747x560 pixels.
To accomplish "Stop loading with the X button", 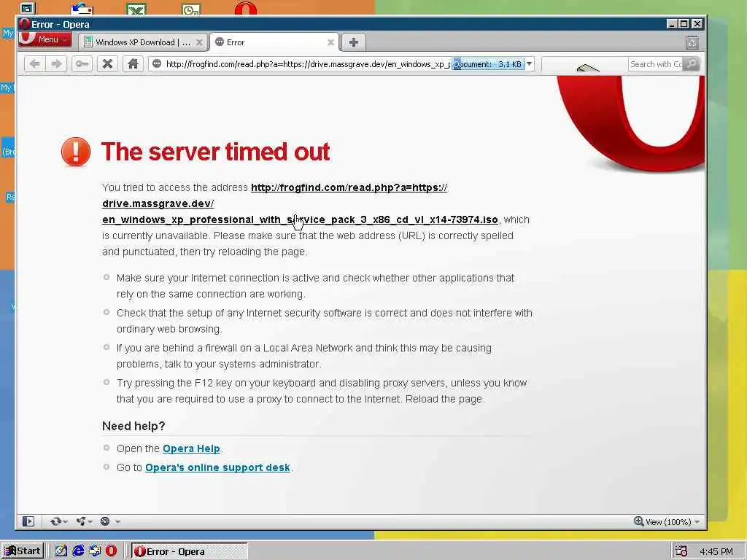I will pos(108,64).
